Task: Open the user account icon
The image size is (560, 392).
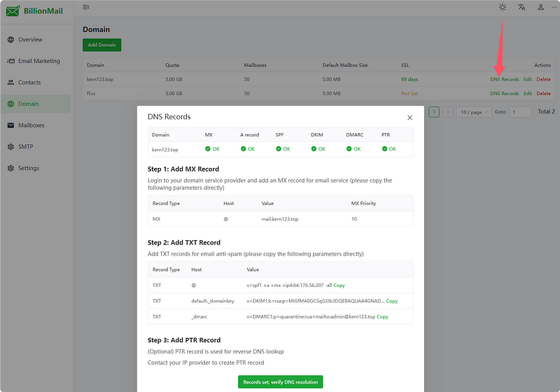Action: tap(540, 7)
